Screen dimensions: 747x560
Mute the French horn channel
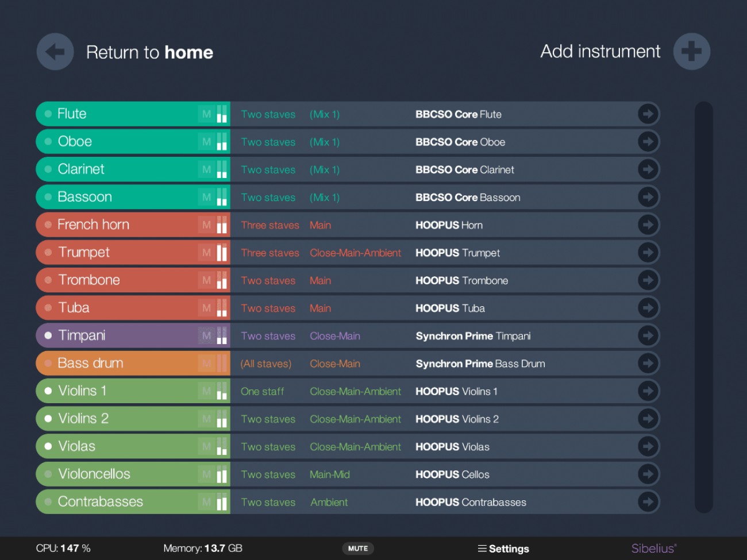(206, 225)
